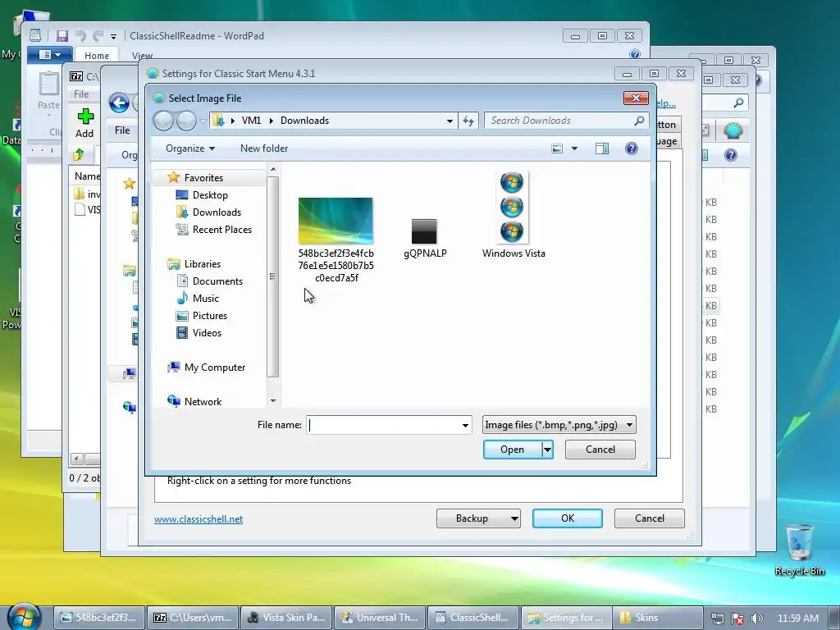Click the back navigation arrow in file dialog
The width and height of the screenshot is (840, 630).
(x=163, y=121)
